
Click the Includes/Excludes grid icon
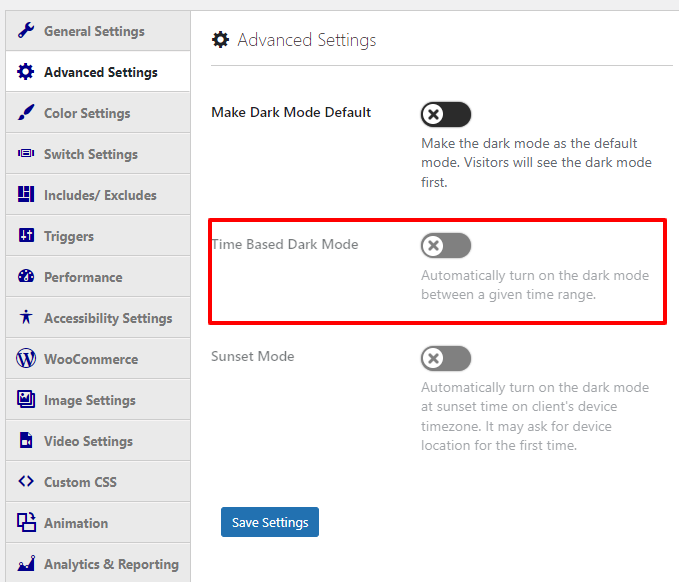26,194
